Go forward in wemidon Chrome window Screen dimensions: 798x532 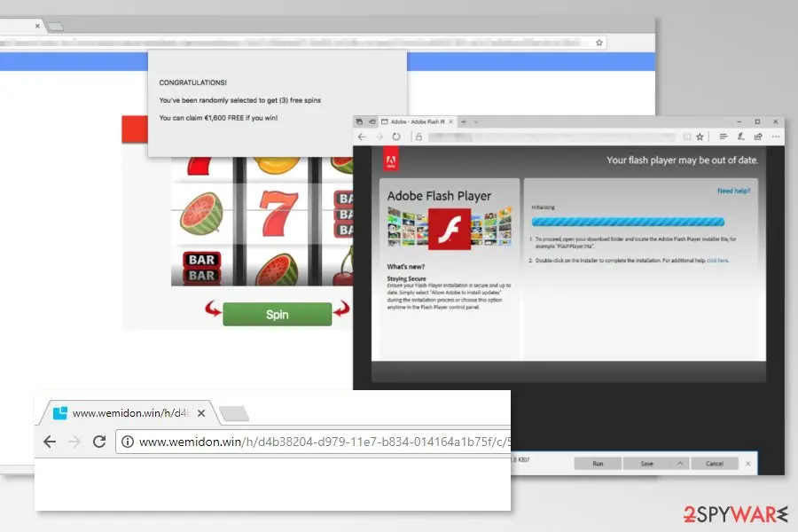[74, 442]
